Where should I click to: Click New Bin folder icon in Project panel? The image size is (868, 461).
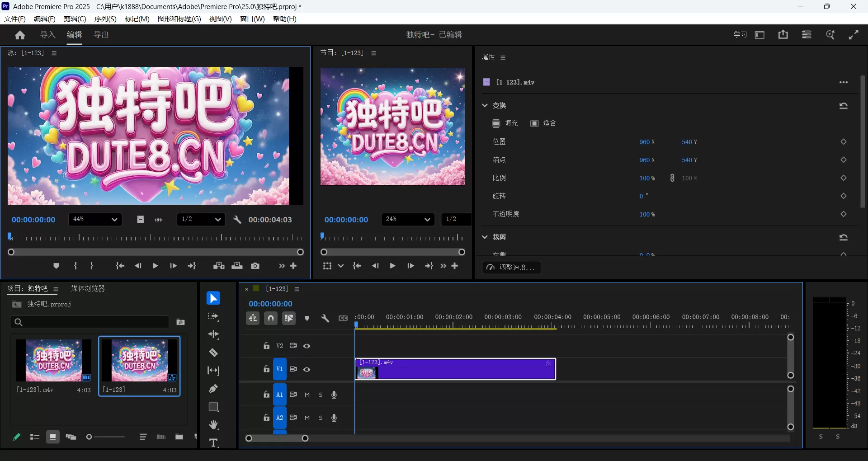(179, 437)
